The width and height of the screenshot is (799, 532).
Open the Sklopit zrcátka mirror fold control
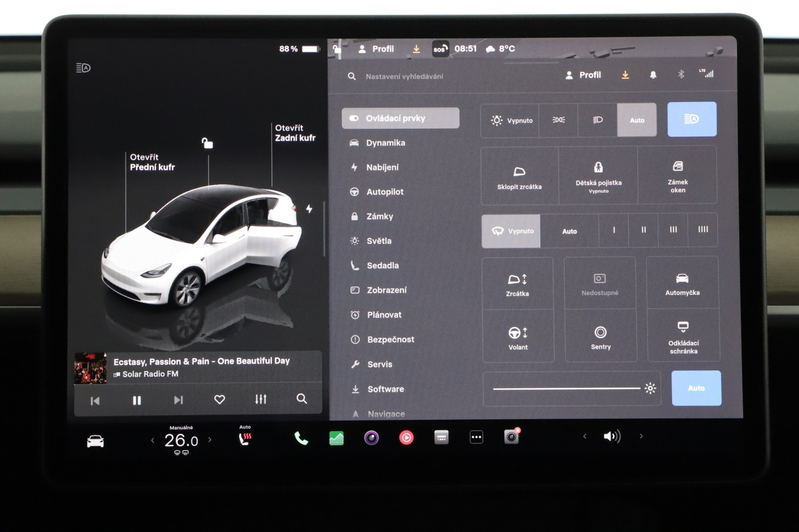coord(518,177)
